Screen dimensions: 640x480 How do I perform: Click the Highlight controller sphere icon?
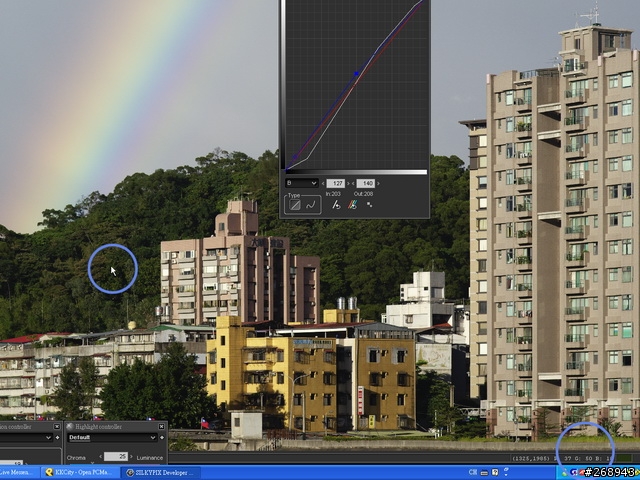click(70, 427)
